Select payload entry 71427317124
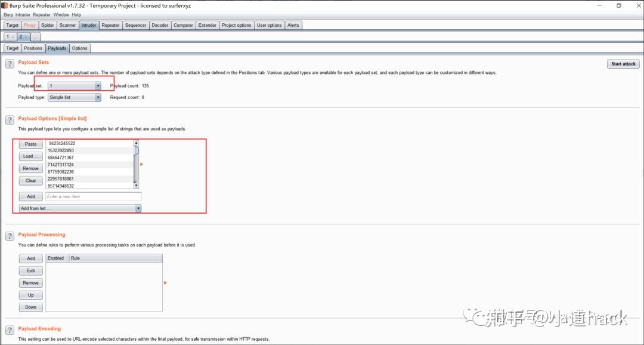The image size is (644, 345). coord(90,165)
